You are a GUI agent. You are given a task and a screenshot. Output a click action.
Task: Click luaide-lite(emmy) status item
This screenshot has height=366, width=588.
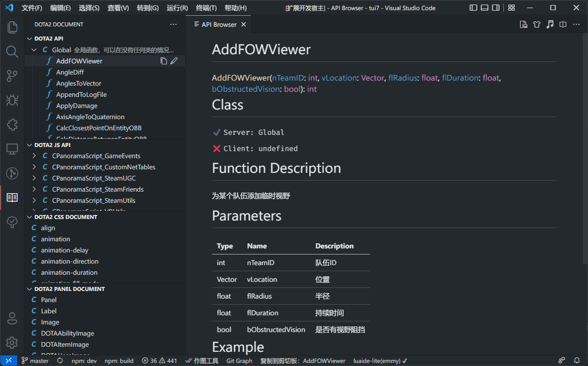point(380,361)
